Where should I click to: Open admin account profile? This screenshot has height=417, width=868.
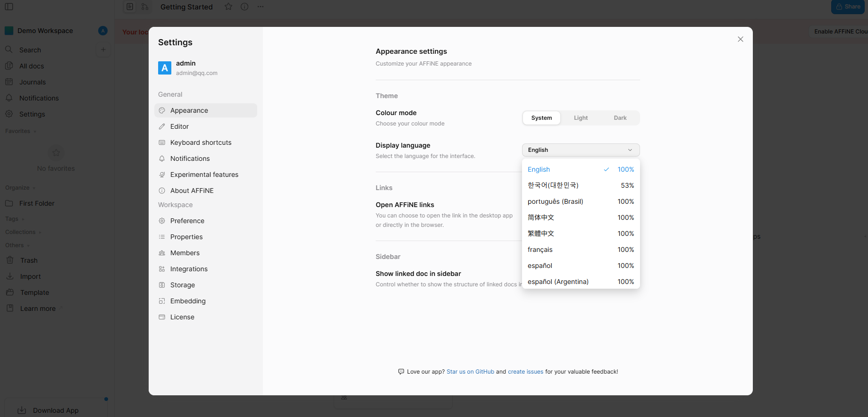tap(206, 68)
